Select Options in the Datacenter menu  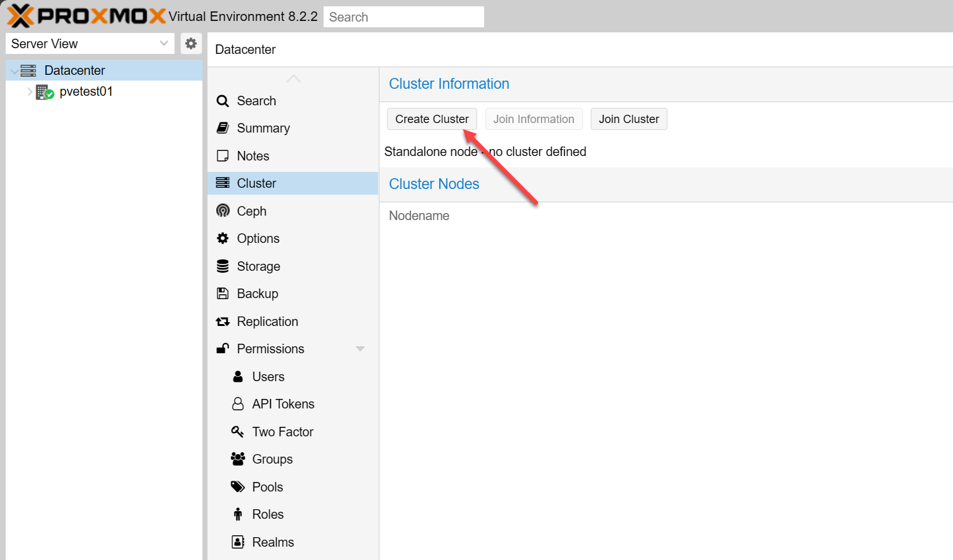tap(258, 238)
